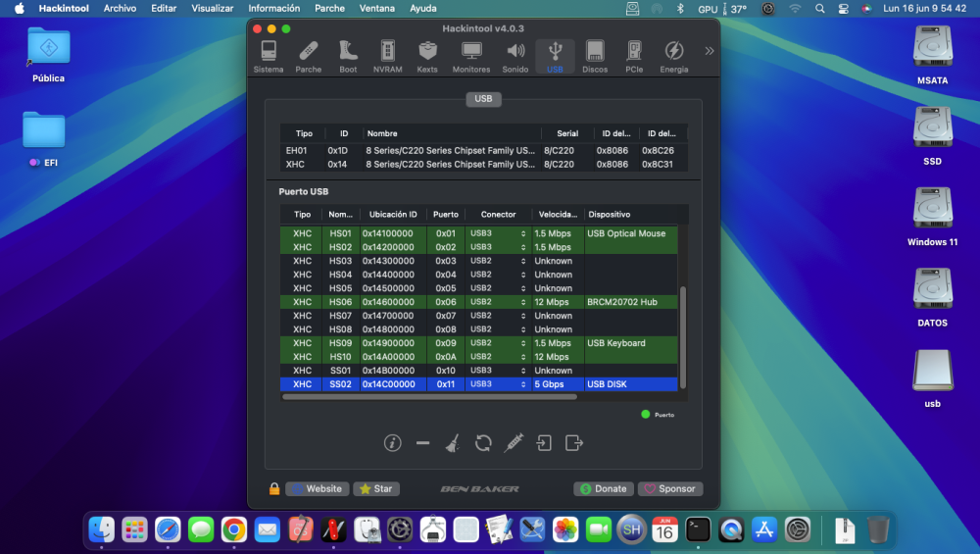Click the Star button
The width and height of the screenshot is (980, 554).
[376, 489]
